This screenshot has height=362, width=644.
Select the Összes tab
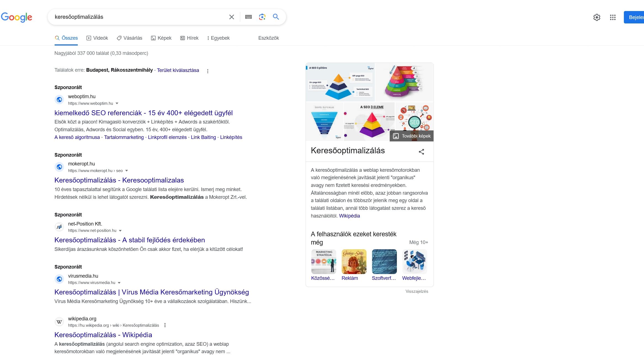(x=66, y=38)
